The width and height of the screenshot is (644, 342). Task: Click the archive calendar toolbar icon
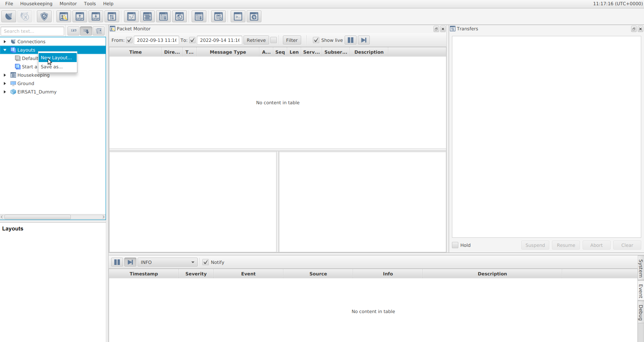coord(219,16)
